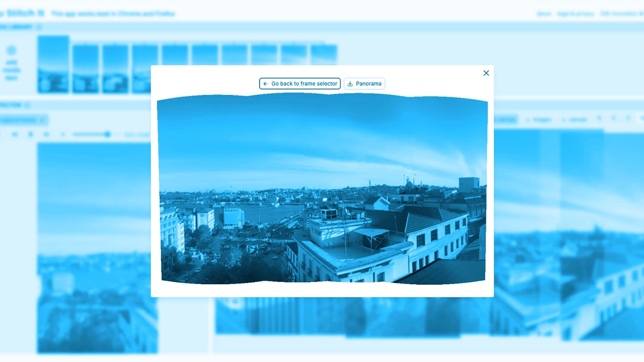Viewport: 644px width, 362px height.
Task: Click the download icon beside Panorama
Action: click(350, 84)
